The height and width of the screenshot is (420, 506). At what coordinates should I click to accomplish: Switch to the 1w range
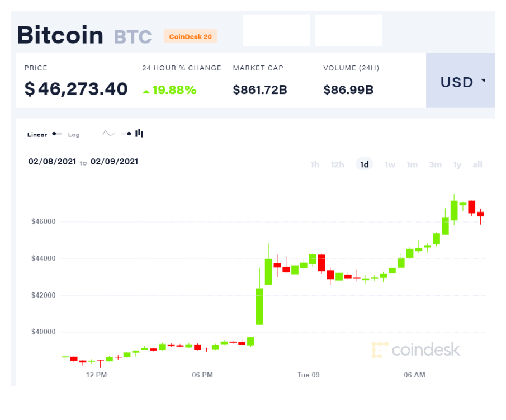(390, 164)
